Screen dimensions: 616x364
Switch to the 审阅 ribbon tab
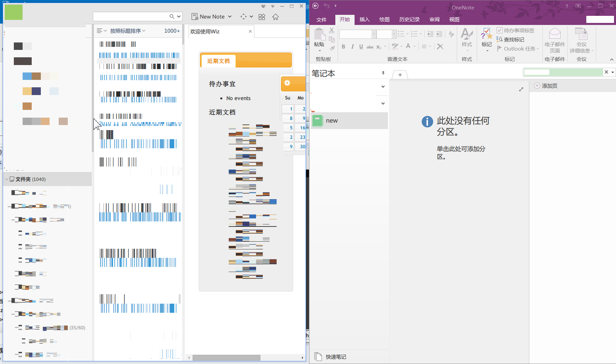(435, 19)
